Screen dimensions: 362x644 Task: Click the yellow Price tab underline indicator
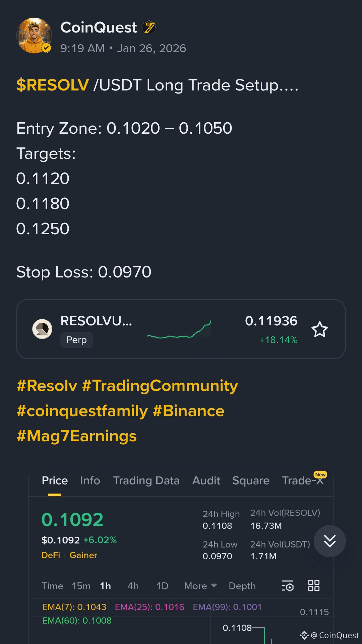54,494
